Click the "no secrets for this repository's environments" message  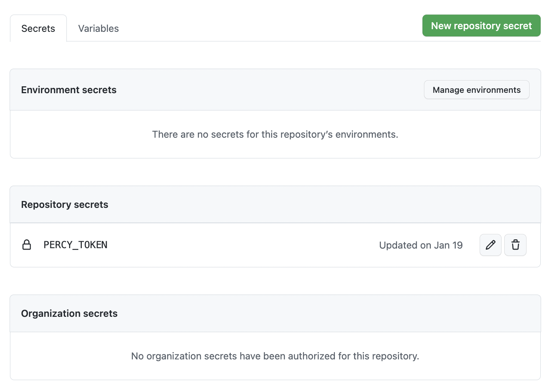coord(275,134)
